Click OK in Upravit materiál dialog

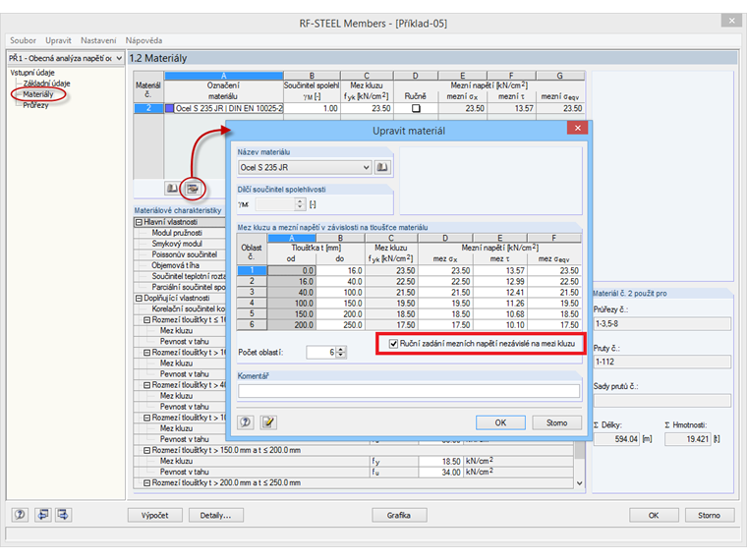click(x=500, y=422)
